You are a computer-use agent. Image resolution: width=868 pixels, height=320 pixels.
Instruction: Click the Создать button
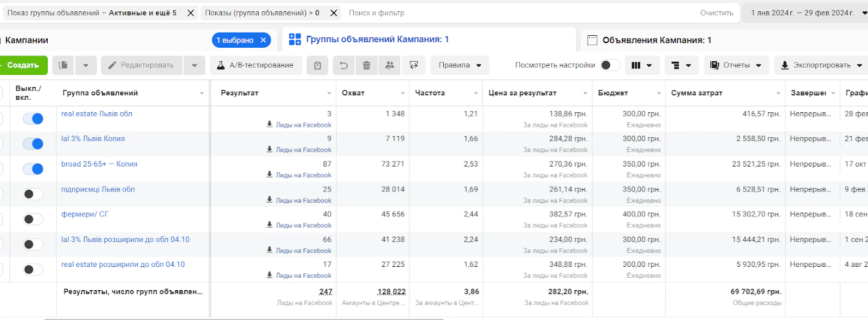click(x=23, y=65)
